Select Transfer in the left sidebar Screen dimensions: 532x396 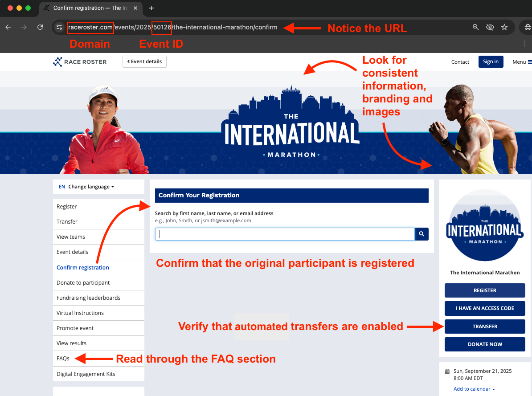coord(67,221)
